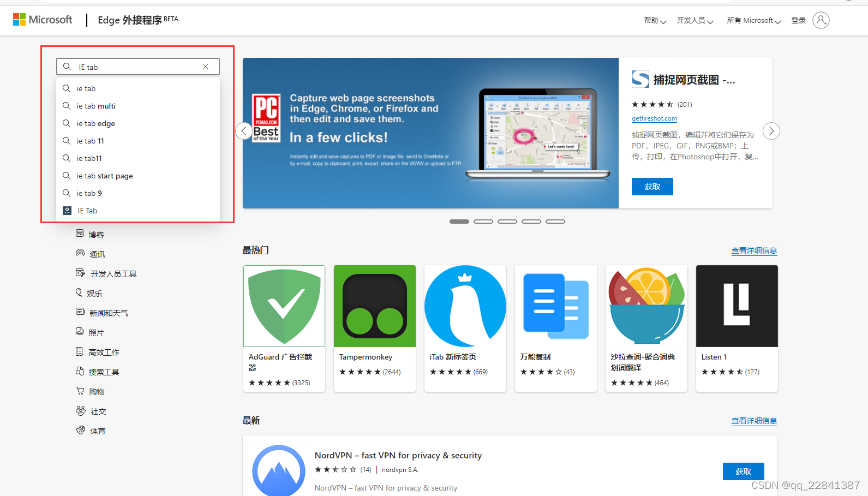The width and height of the screenshot is (868, 496).
Task: Clear the search box with X icon
Action: click(206, 67)
